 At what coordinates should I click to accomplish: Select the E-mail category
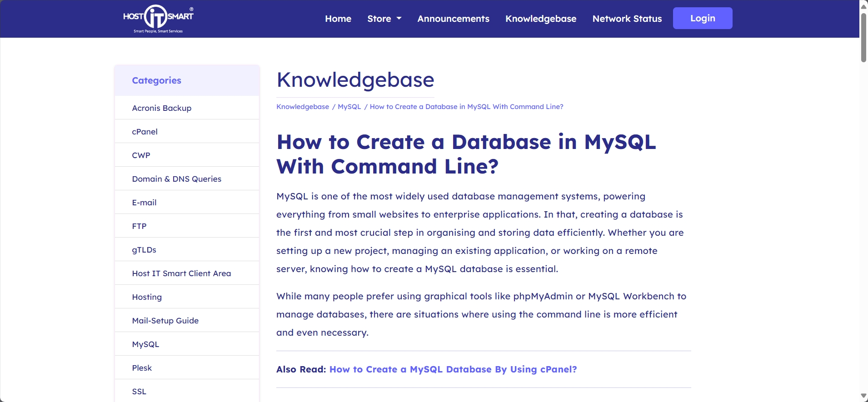187,203
